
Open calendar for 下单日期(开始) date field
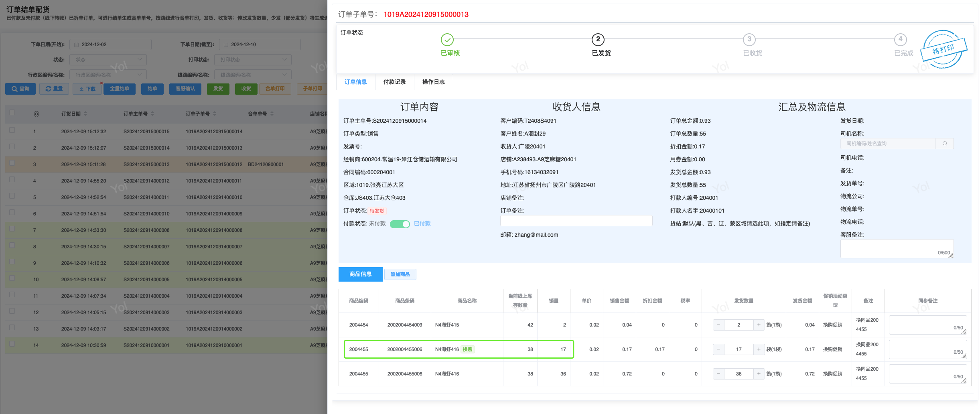coord(110,45)
